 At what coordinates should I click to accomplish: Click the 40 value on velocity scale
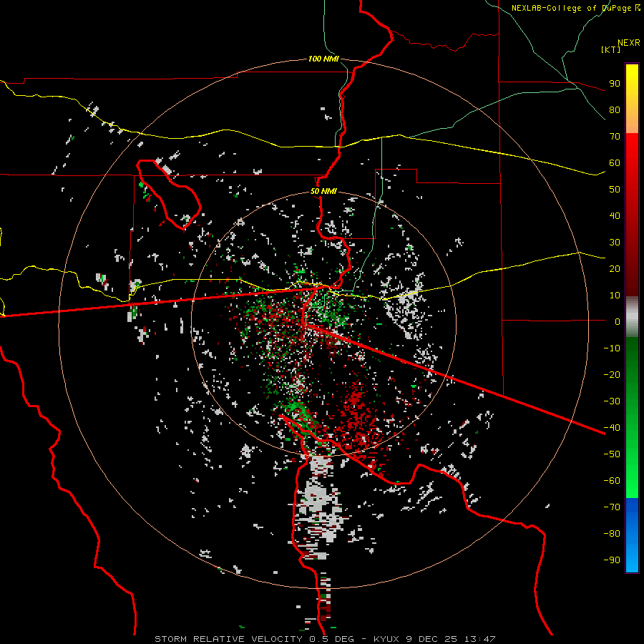[615, 216]
